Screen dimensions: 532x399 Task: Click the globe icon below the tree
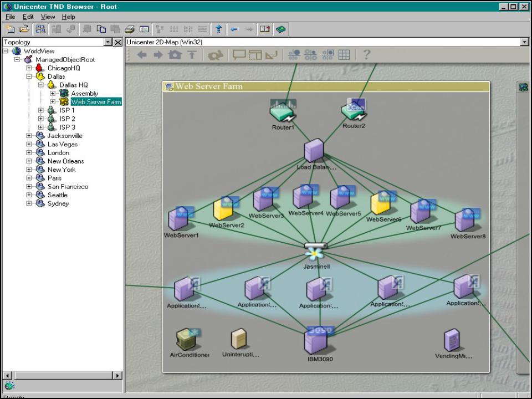9,386
